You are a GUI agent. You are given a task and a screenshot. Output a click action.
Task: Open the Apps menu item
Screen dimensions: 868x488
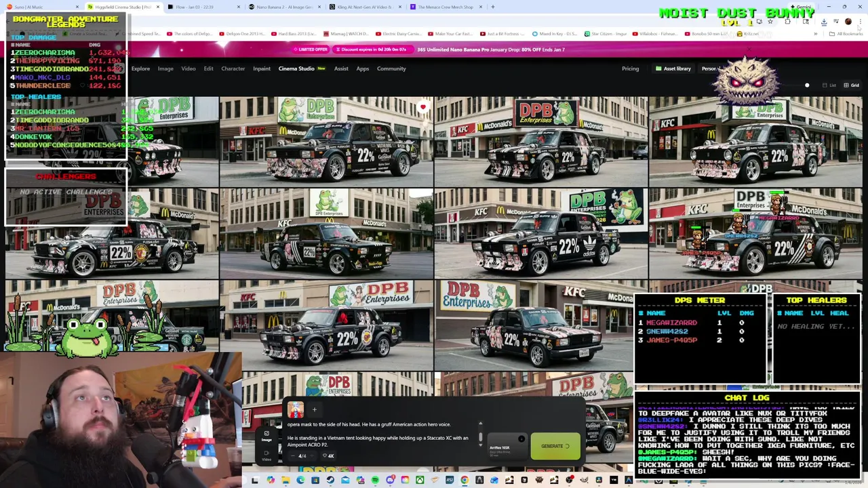coord(363,68)
